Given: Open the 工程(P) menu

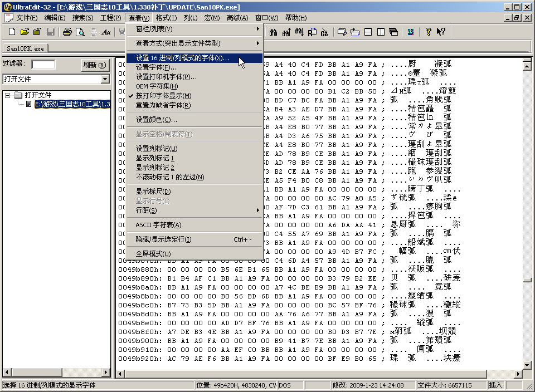Looking at the screenshot, I should tap(110, 18).
